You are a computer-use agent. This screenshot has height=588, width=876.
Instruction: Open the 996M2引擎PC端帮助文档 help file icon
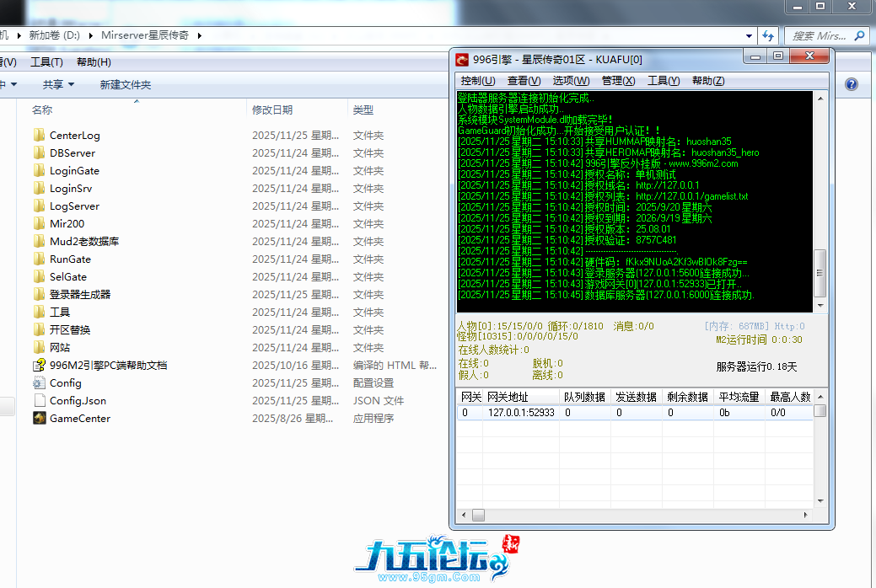39,366
